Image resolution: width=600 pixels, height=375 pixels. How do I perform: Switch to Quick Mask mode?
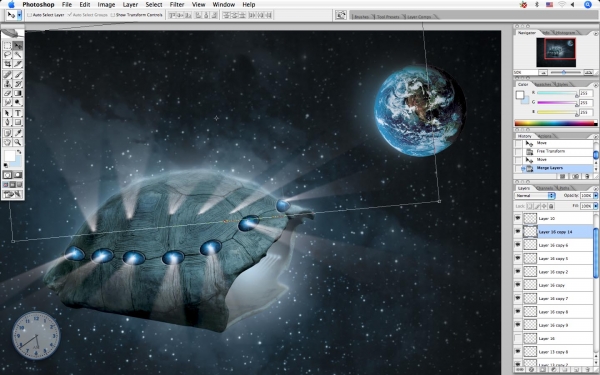pyautogui.click(x=18, y=175)
